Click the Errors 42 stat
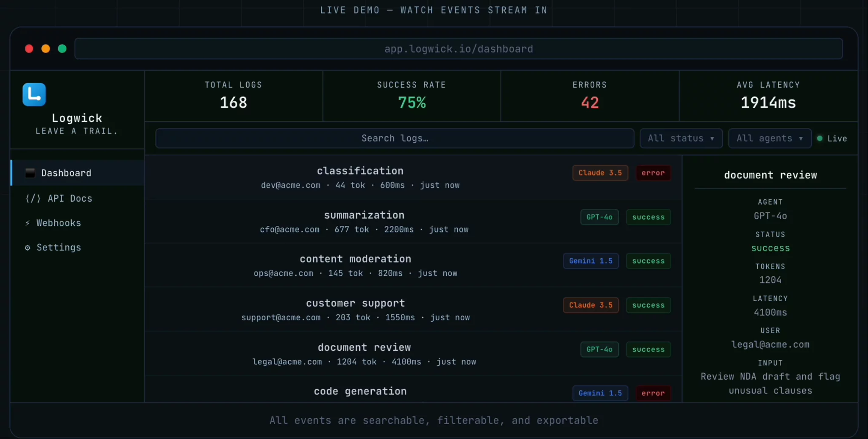 [x=590, y=96]
